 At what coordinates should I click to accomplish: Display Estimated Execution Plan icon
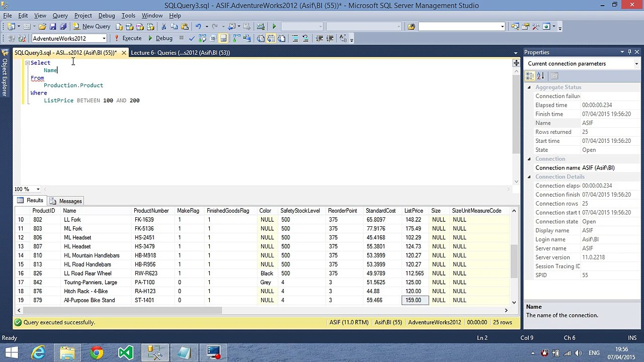(x=202, y=38)
